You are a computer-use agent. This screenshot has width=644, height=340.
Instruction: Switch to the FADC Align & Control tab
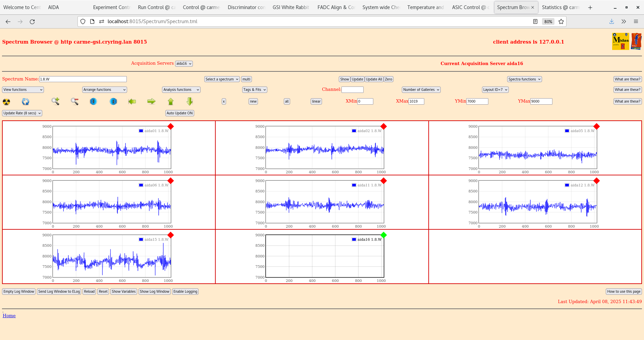(x=336, y=7)
